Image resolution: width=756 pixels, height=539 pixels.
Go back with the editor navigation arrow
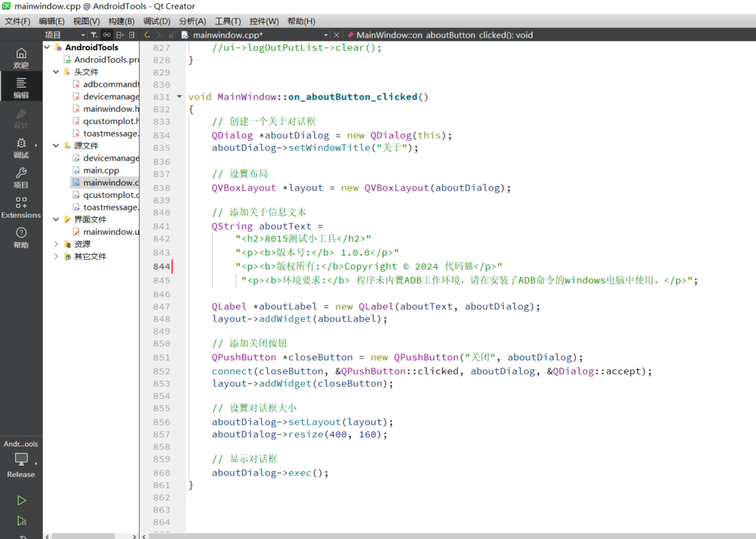click(147, 35)
